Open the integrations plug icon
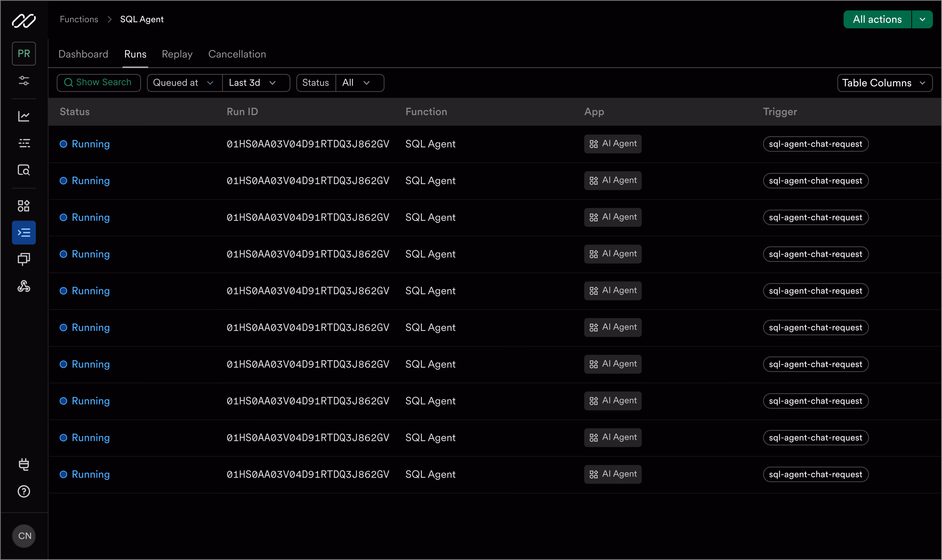This screenshot has width=942, height=560. (24, 464)
